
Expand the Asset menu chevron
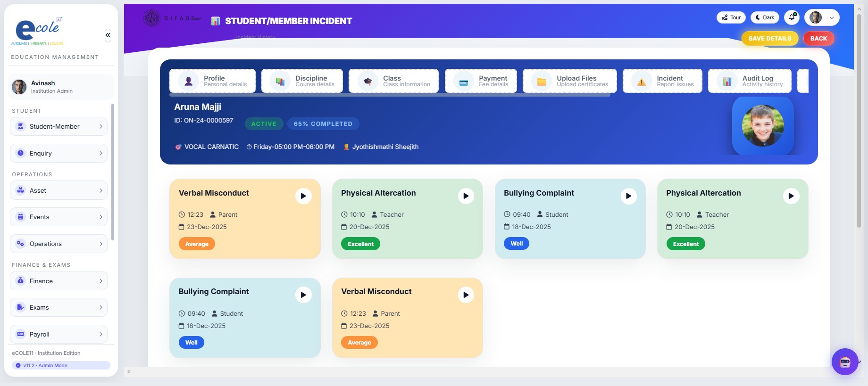[x=101, y=190]
